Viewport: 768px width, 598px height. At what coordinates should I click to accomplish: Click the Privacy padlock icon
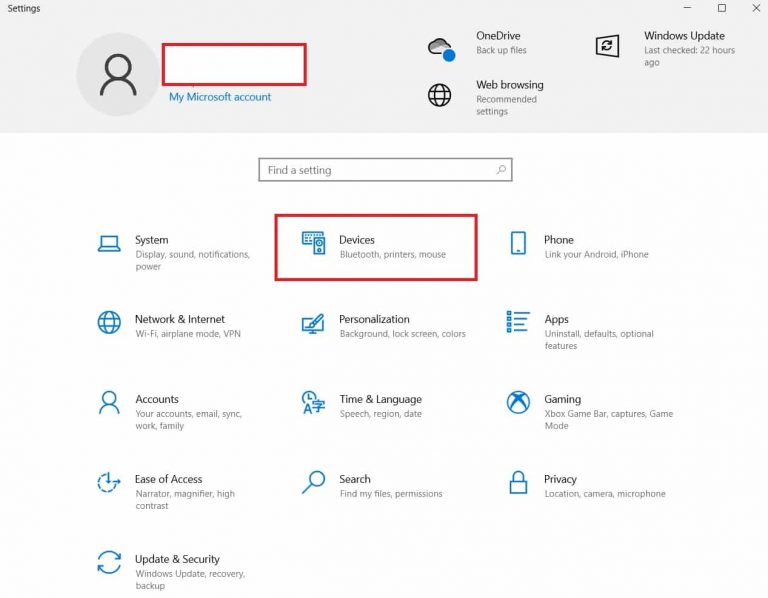click(518, 483)
